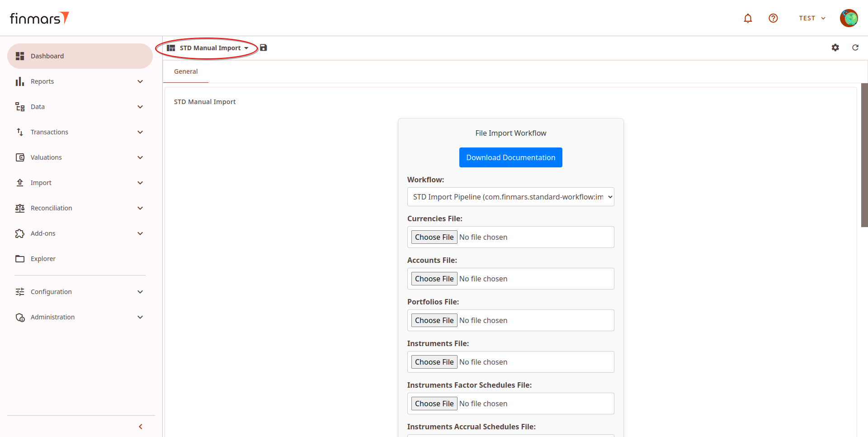Open the help question mark icon
The height and width of the screenshot is (437, 868).
[x=773, y=18]
